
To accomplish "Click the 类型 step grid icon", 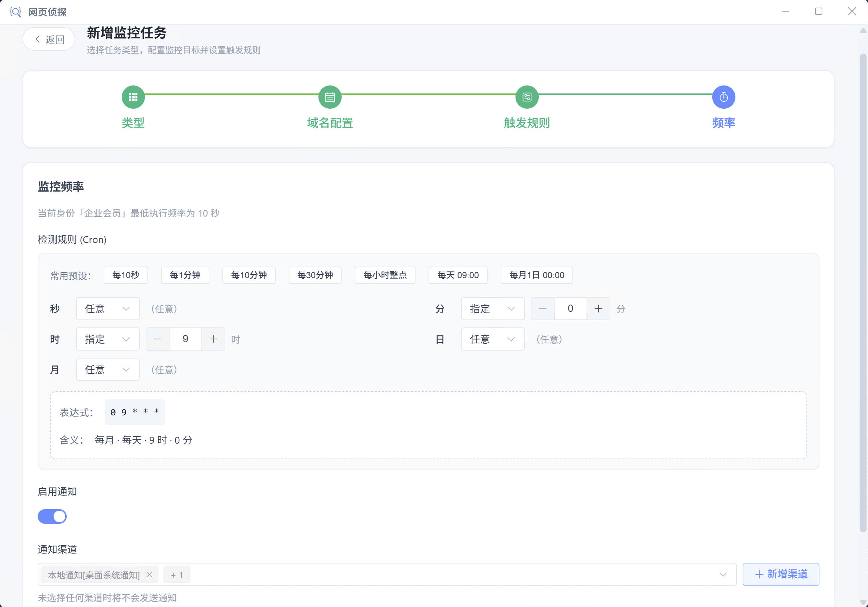I will coord(133,97).
